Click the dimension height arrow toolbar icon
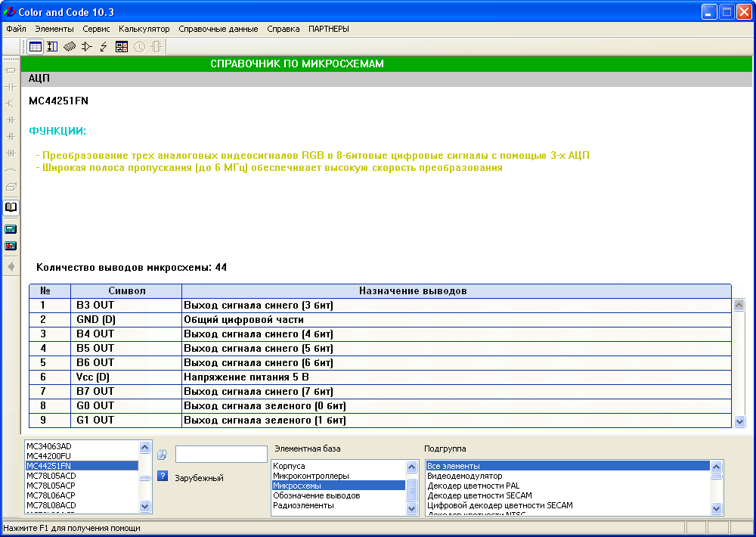756x537 pixels. pos(52,47)
